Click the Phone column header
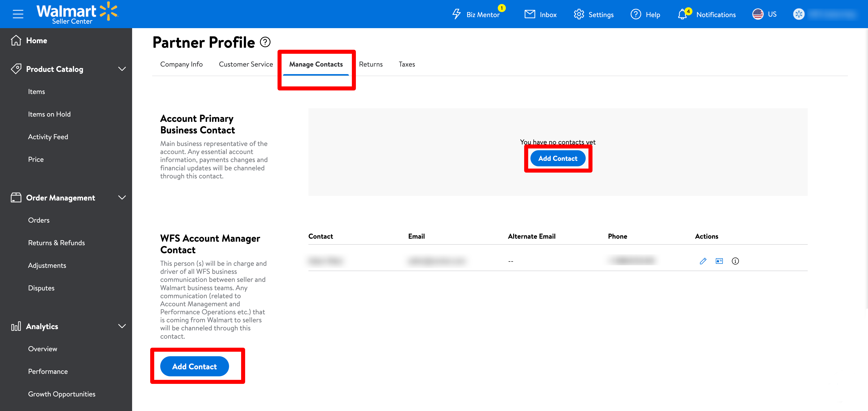The width and height of the screenshot is (868, 411). pyautogui.click(x=617, y=236)
